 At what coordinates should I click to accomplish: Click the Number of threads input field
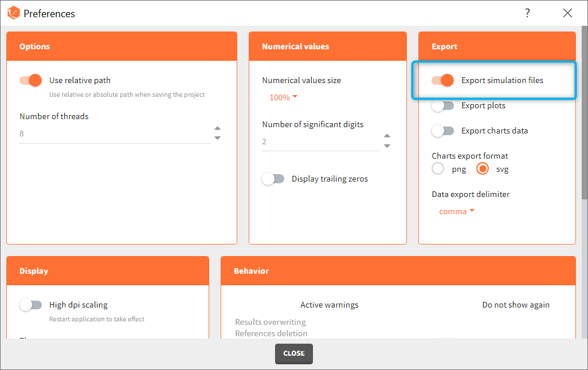coord(115,133)
